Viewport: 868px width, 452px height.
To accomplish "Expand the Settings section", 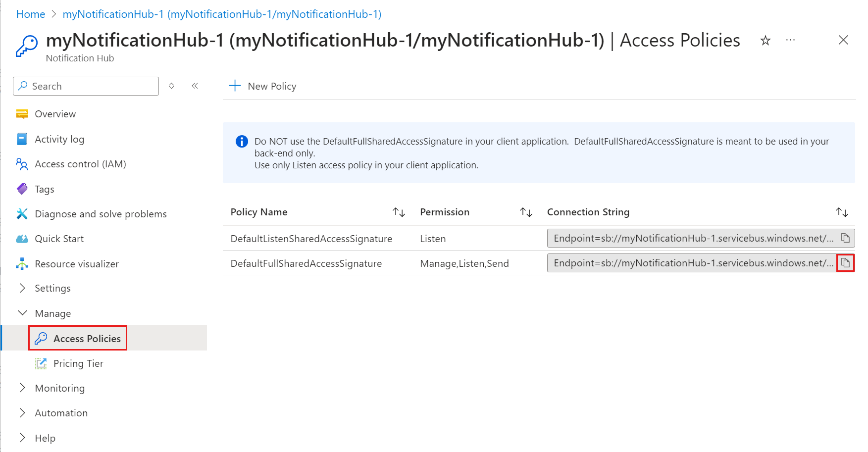I will coord(23,288).
